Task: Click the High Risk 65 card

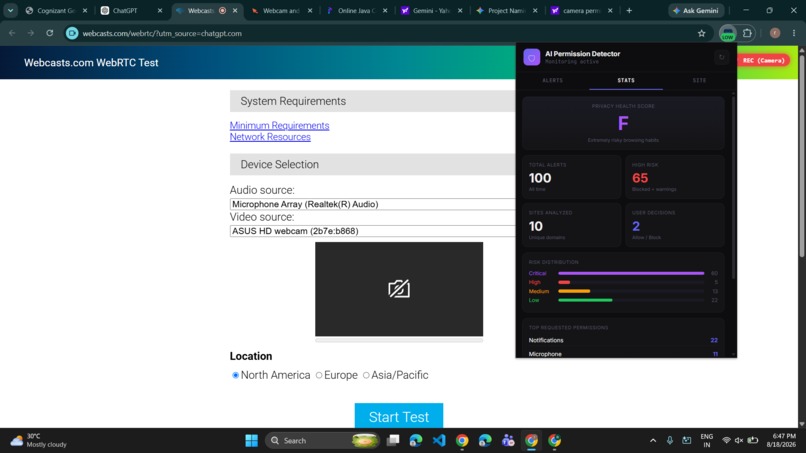Action: 675,177
